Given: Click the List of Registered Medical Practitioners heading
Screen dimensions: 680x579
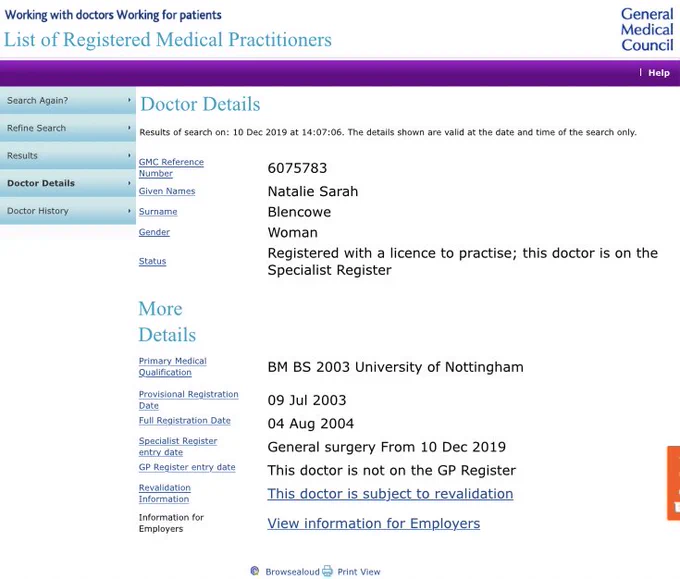Looking at the screenshot, I should coord(168,39).
